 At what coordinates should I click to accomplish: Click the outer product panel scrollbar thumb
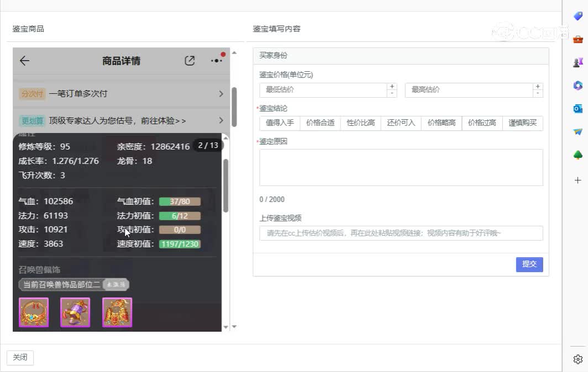pos(234,107)
